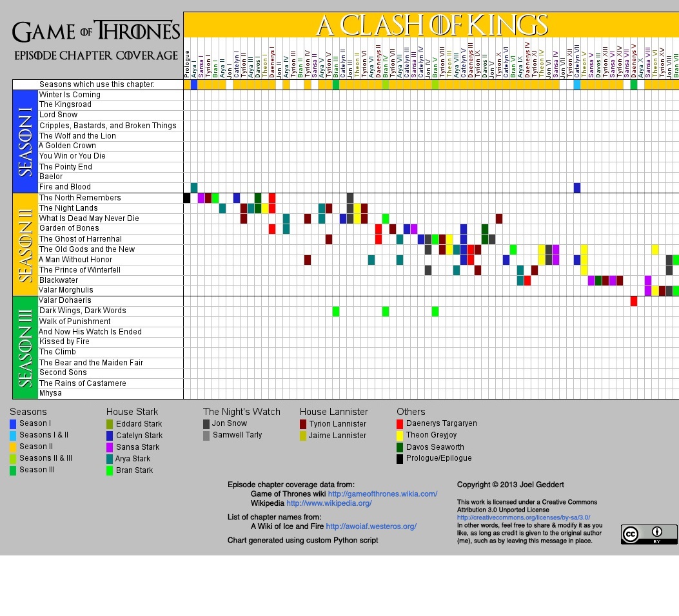Click the Season II yellow legend swatch
This screenshot has width=679, height=616.
click(x=13, y=447)
